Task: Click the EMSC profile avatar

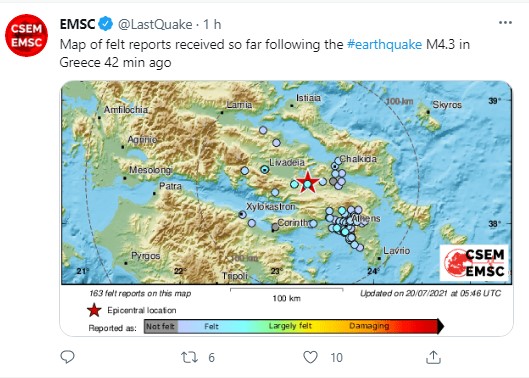Action: tap(26, 35)
